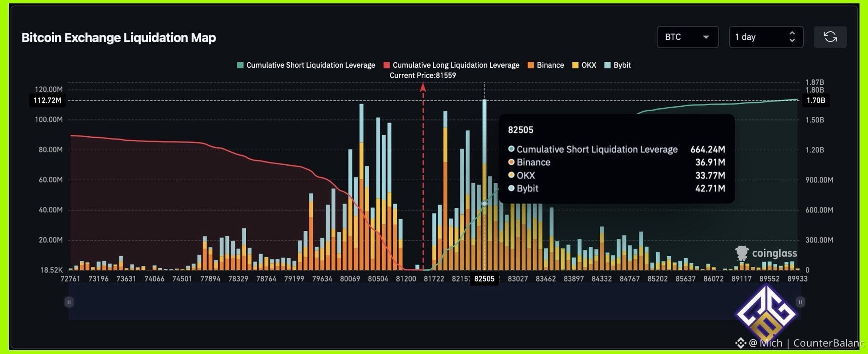The image size is (868, 354).
Task: Click the 86072 x-axis price label
Action: click(713, 279)
